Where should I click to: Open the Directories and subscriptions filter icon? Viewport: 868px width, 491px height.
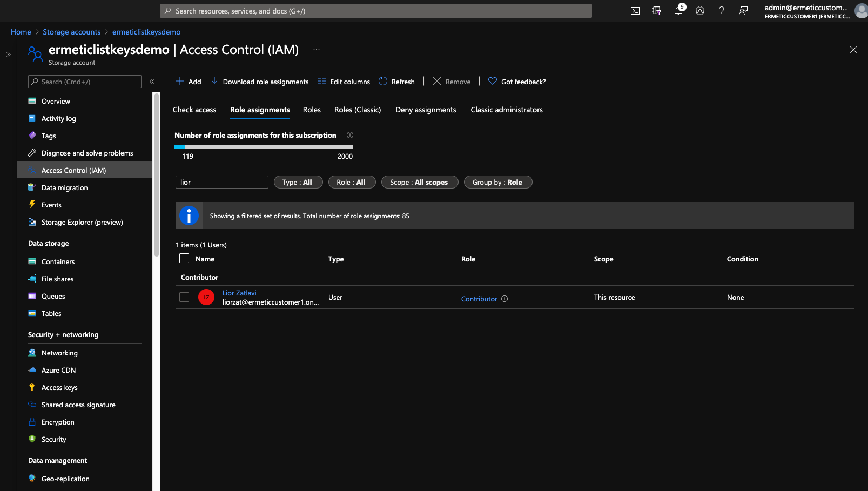point(657,11)
